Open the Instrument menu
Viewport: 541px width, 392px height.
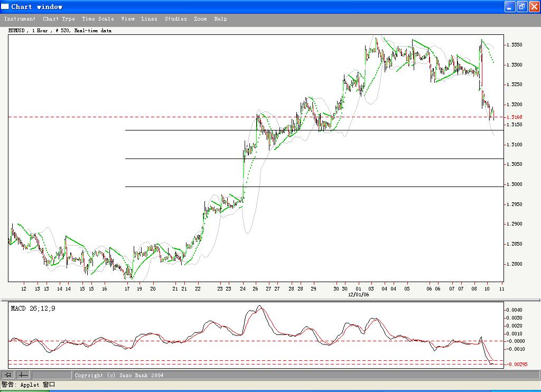(x=20, y=18)
